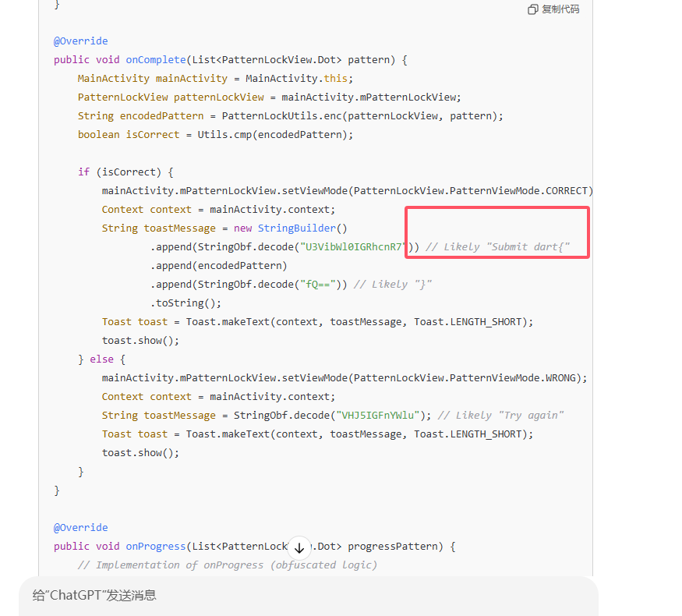Click the line starting "String encodedPattern ="
682x616 pixels.
[x=290, y=115]
